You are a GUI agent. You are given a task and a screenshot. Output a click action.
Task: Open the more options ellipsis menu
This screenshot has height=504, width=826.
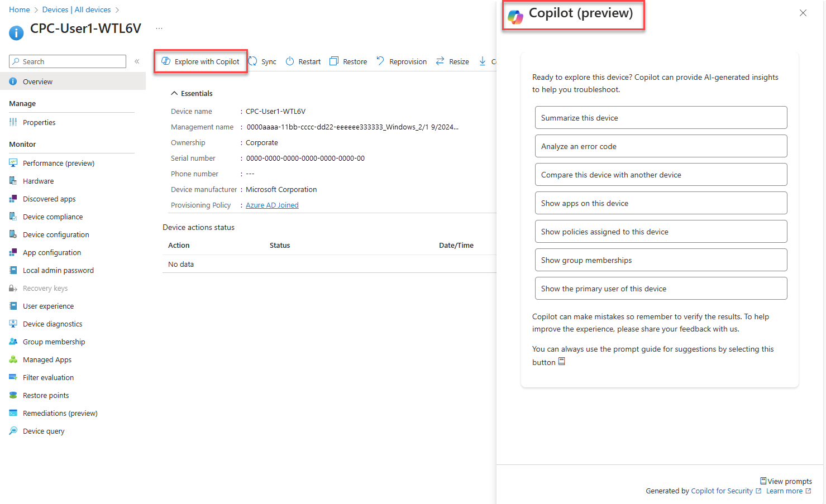(x=159, y=28)
